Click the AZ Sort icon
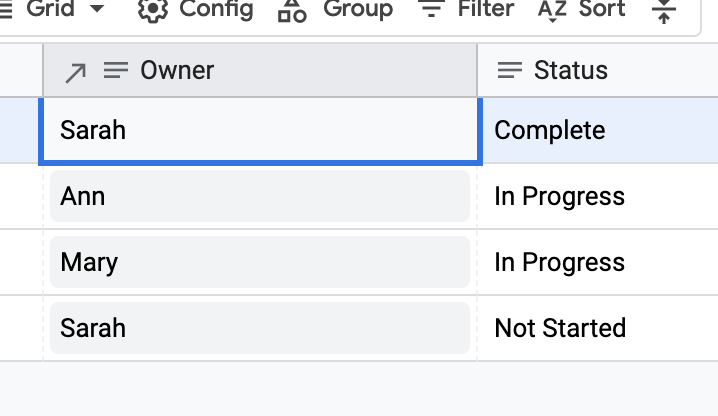Image resolution: width=718 pixels, height=416 pixels. pos(552,10)
